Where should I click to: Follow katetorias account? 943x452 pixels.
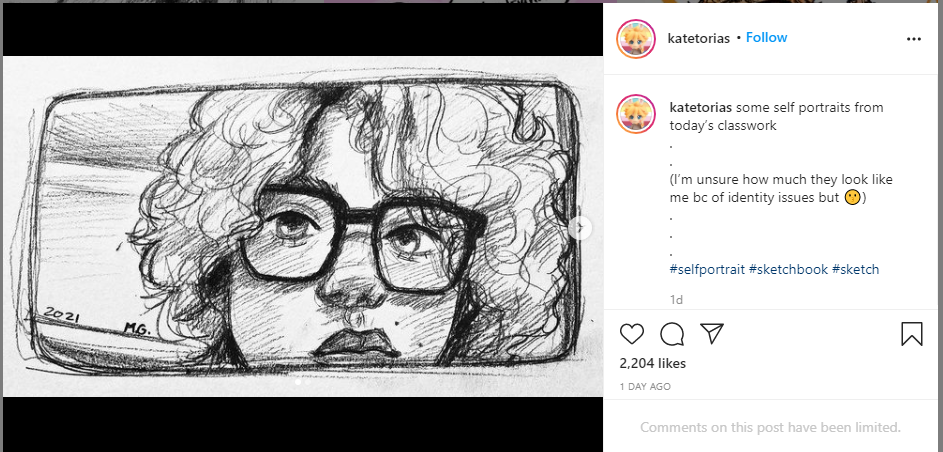(766, 37)
